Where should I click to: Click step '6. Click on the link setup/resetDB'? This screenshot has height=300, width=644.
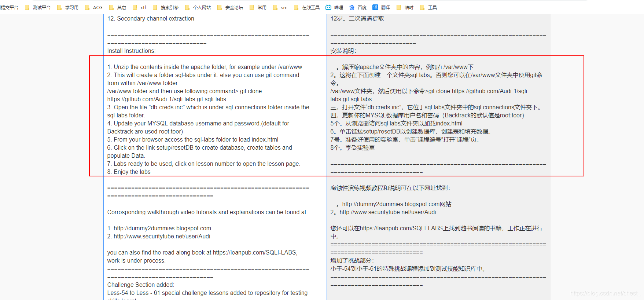pyautogui.click(x=199, y=147)
